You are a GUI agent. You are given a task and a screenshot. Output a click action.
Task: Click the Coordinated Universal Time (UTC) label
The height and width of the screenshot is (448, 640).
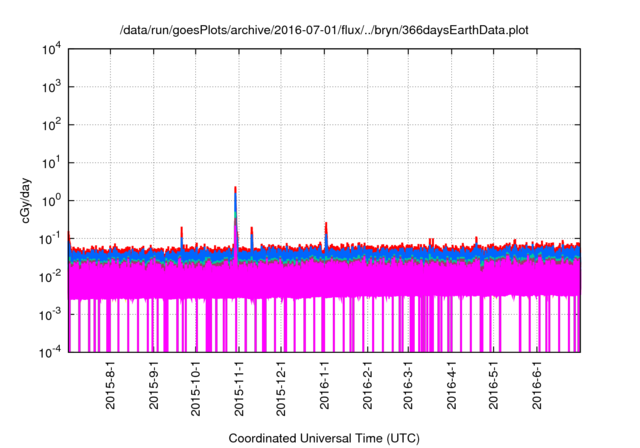point(324,438)
